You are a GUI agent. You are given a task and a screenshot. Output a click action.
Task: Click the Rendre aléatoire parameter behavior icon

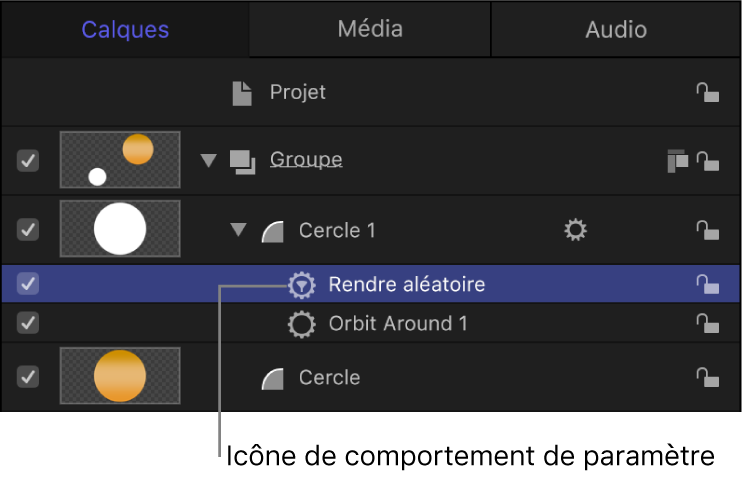tap(299, 285)
